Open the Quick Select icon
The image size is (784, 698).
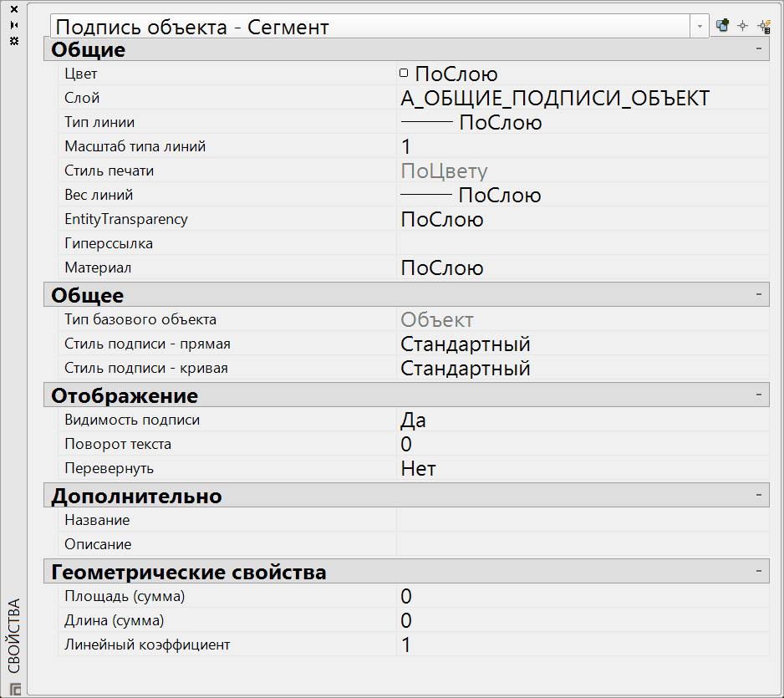(x=763, y=26)
